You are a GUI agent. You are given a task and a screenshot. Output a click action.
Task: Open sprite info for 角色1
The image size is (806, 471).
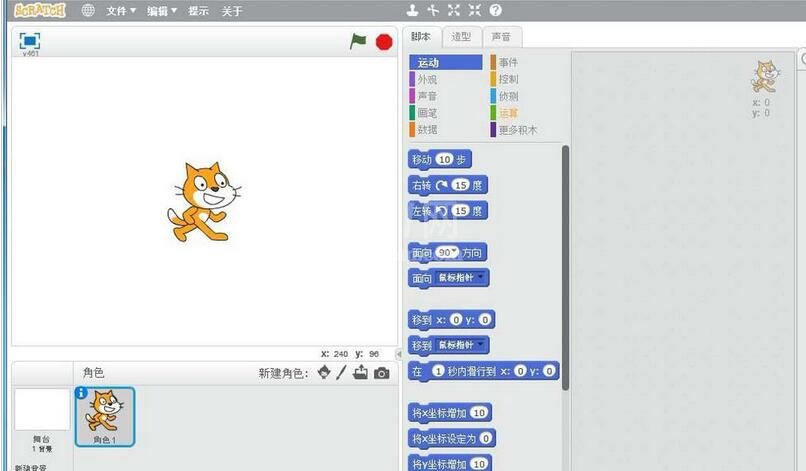tap(81, 393)
